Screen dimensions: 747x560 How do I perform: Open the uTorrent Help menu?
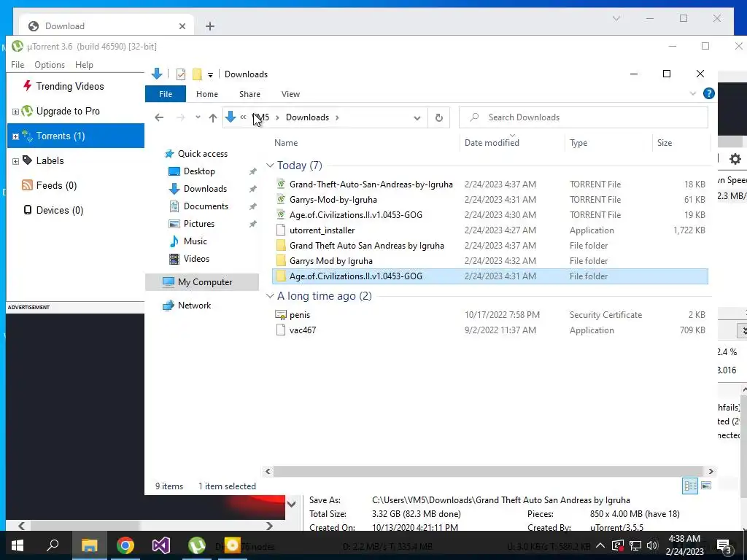(x=84, y=65)
